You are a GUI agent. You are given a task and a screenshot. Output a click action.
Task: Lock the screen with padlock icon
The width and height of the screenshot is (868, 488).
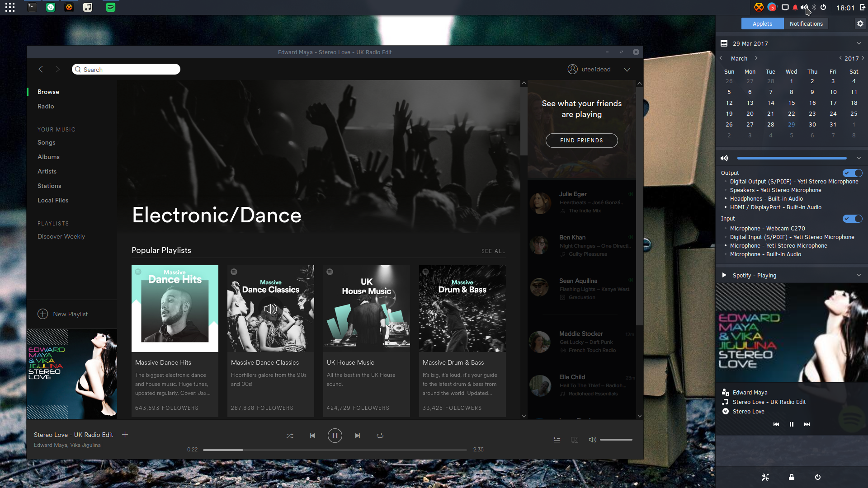792,477
